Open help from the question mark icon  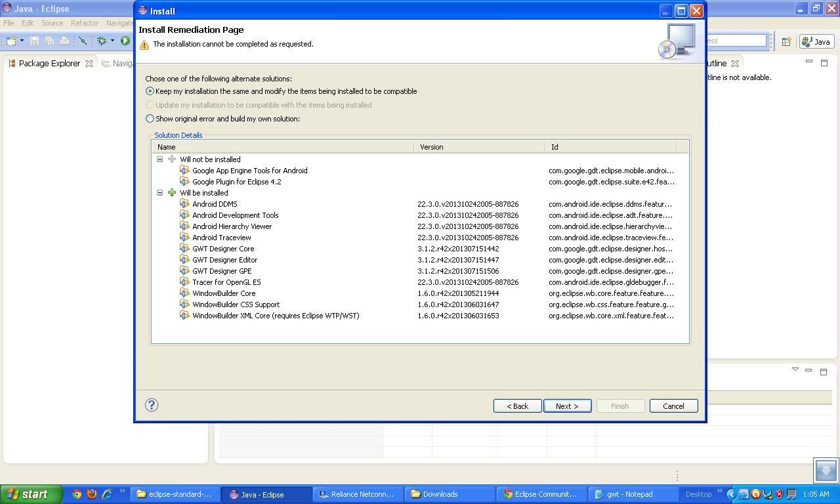pyautogui.click(x=152, y=405)
